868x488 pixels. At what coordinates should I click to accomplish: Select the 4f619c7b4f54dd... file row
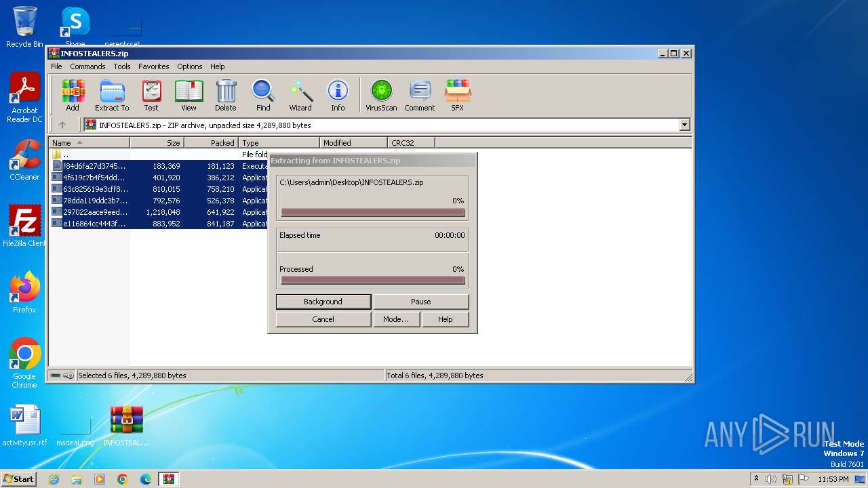(159, 178)
